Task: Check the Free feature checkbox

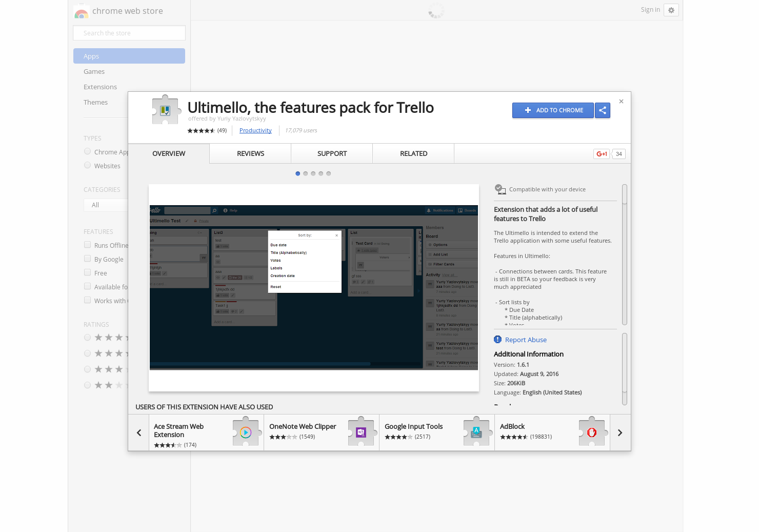Action: pos(88,272)
